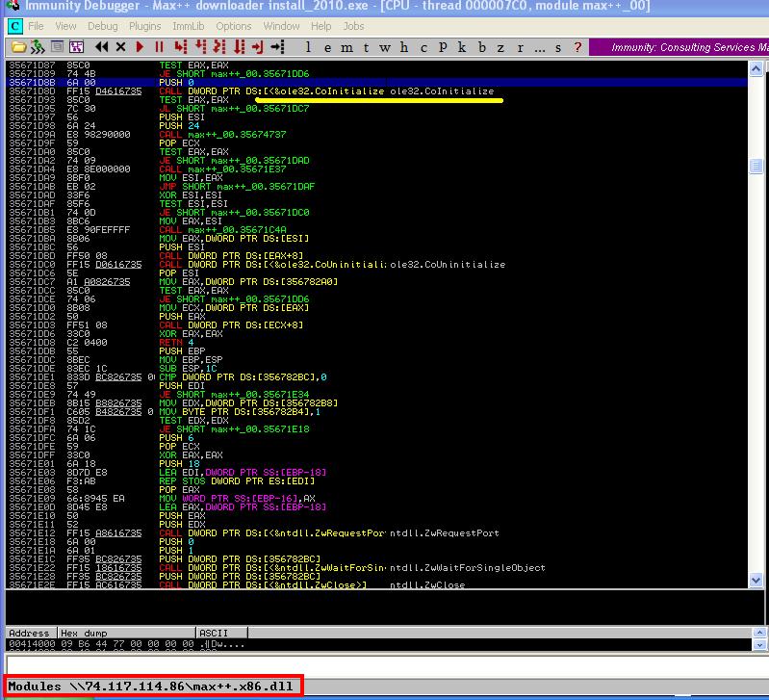Click the red question mark help icon
The width and height of the screenshot is (769, 700).
(x=577, y=47)
